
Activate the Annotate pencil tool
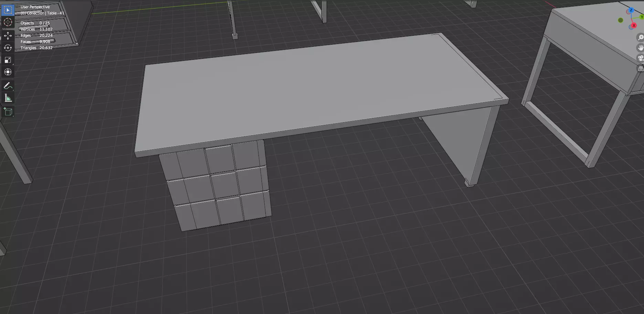click(x=8, y=86)
